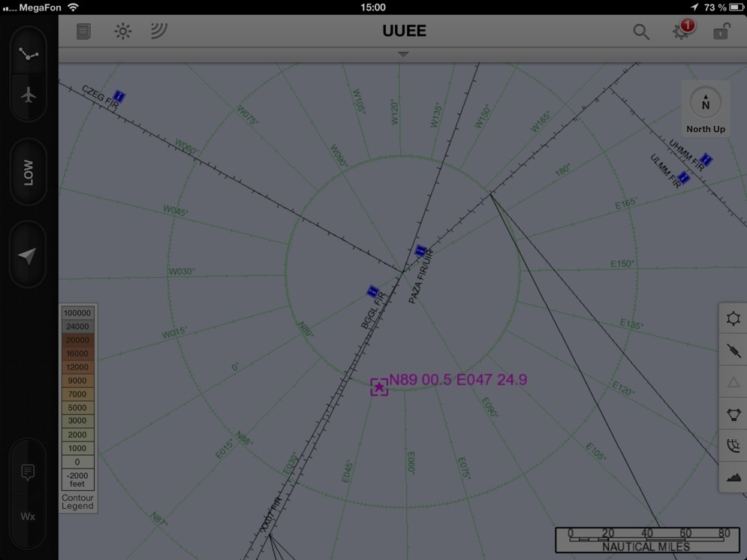Open the route planning icon in the sidebar
Image resolution: width=747 pixels, height=560 pixels.
tap(29, 54)
